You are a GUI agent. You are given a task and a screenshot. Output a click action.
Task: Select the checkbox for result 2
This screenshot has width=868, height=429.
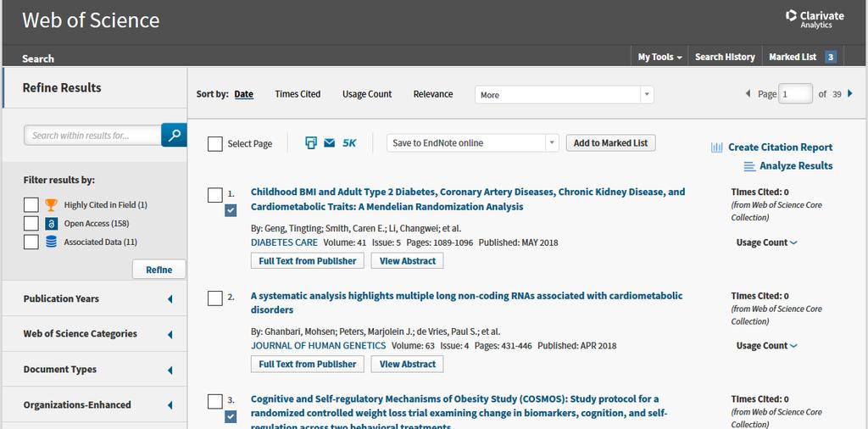214,298
